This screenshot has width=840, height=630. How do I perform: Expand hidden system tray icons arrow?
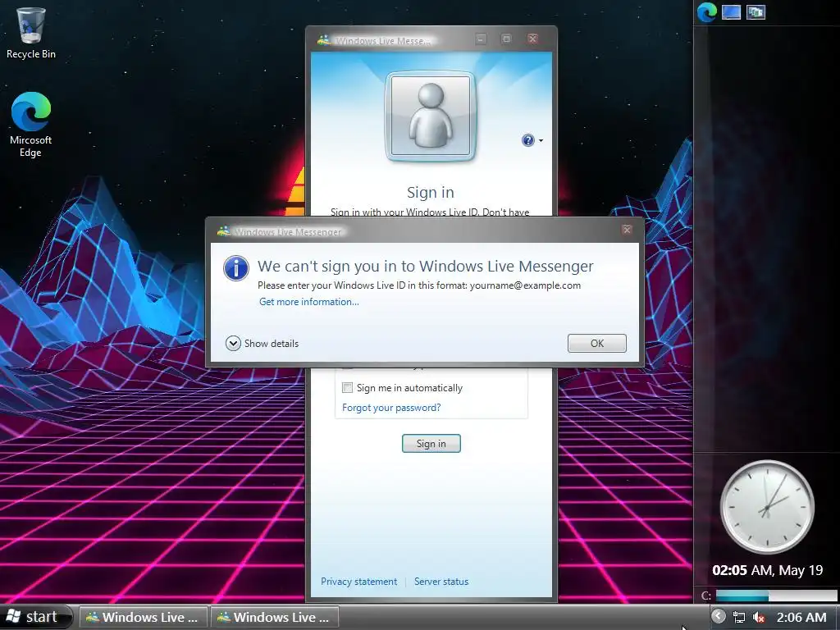pos(719,617)
